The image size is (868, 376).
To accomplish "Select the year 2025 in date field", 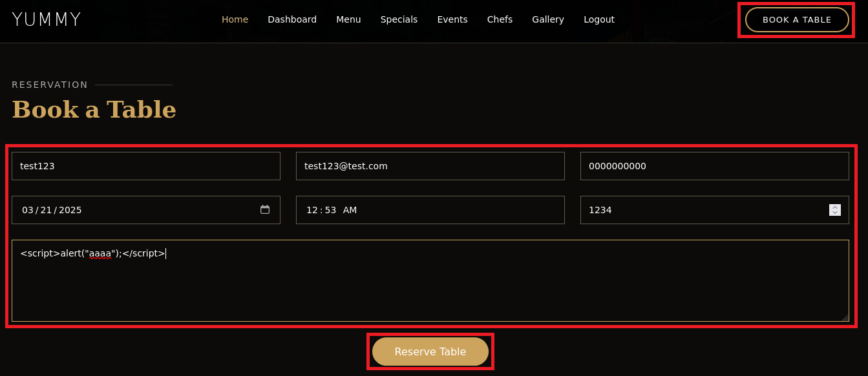I will 70,210.
